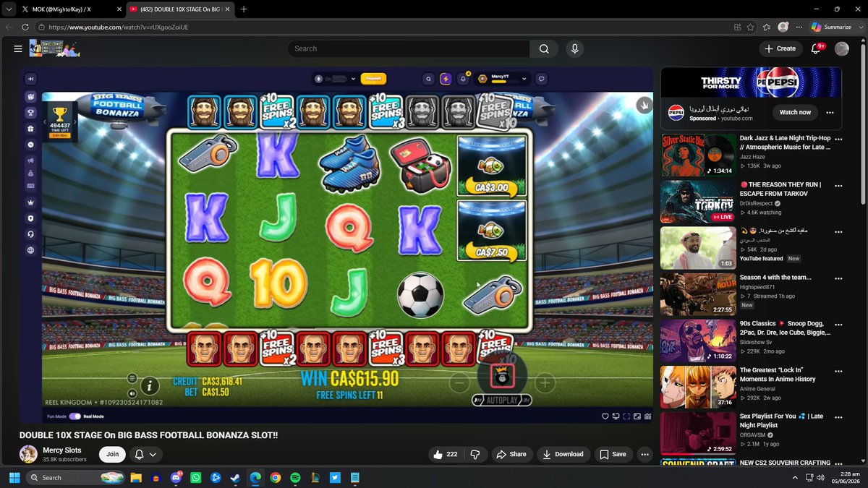
Task: Click the Share button
Action: click(512, 454)
